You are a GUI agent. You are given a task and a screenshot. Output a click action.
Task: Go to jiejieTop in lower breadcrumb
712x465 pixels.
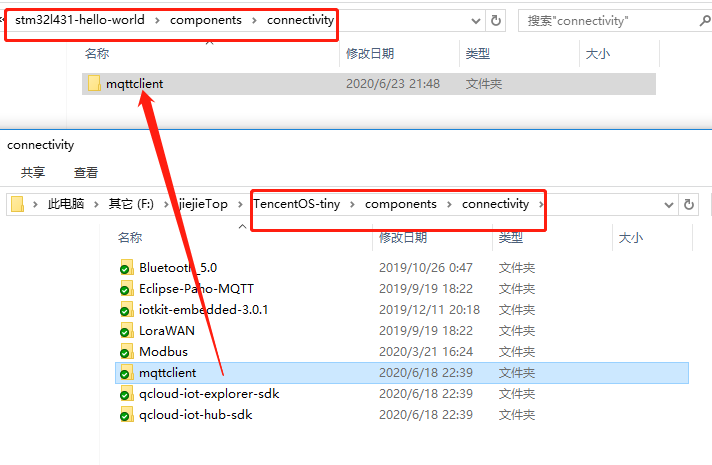pos(203,204)
